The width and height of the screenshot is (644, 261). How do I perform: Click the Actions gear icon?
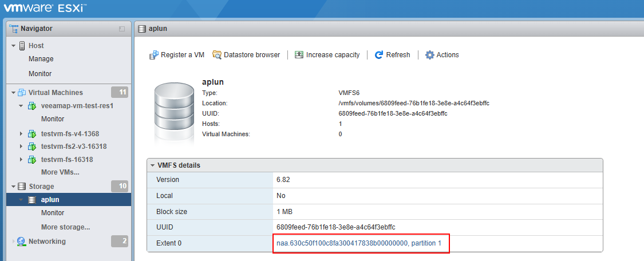[x=429, y=55]
